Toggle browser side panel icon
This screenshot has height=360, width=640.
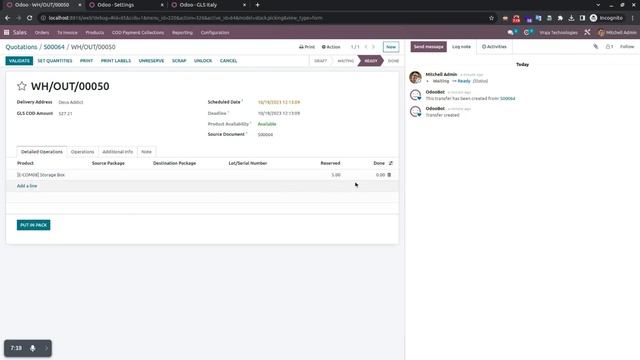click(582, 18)
